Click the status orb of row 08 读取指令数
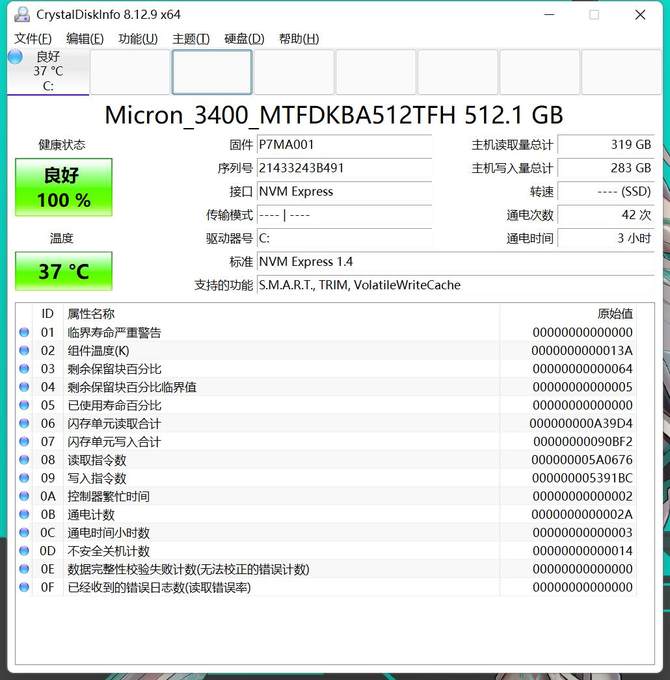Viewport: 670px width, 680px height. 24,460
